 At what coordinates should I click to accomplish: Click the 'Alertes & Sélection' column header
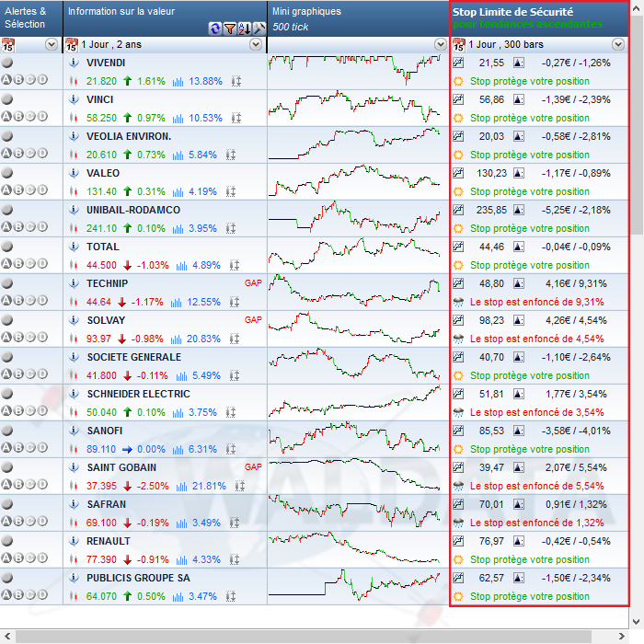point(26,17)
